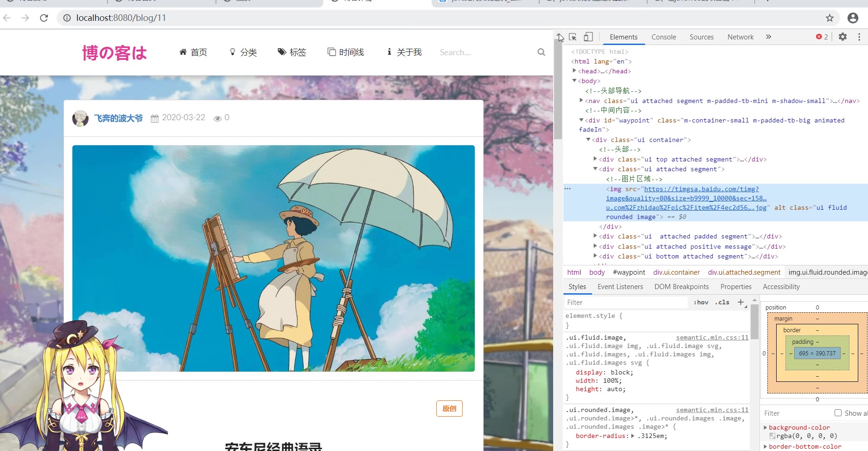Screen dimensions: 868x451
Task: Select body in the breadcrumb bar
Action: pos(597,272)
